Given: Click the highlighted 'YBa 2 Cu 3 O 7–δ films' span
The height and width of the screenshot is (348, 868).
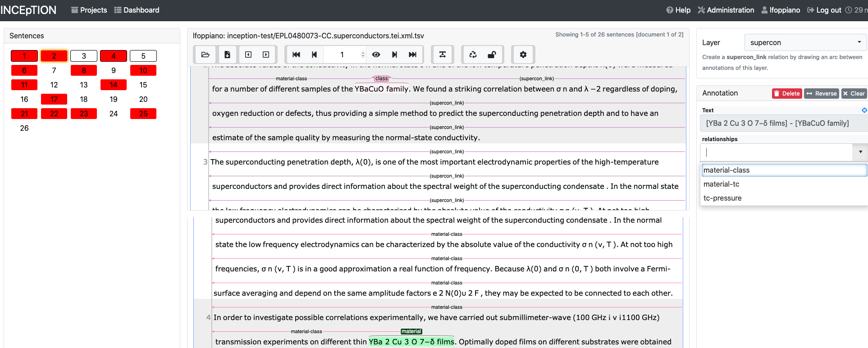Looking at the screenshot, I should pyautogui.click(x=411, y=342).
